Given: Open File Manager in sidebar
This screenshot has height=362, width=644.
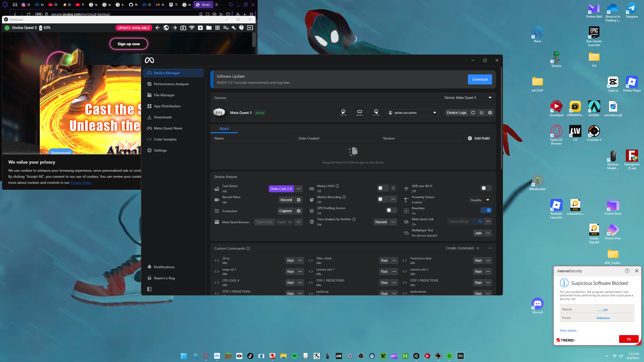Looking at the screenshot, I should 173,95.
